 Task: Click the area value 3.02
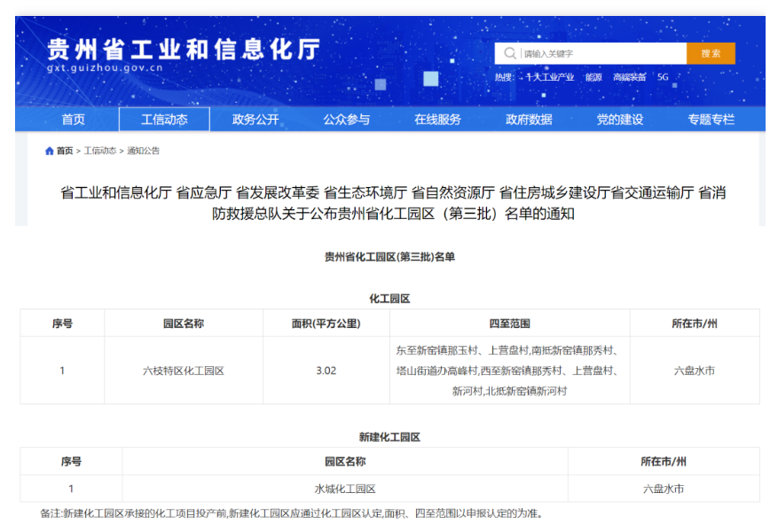point(326,371)
